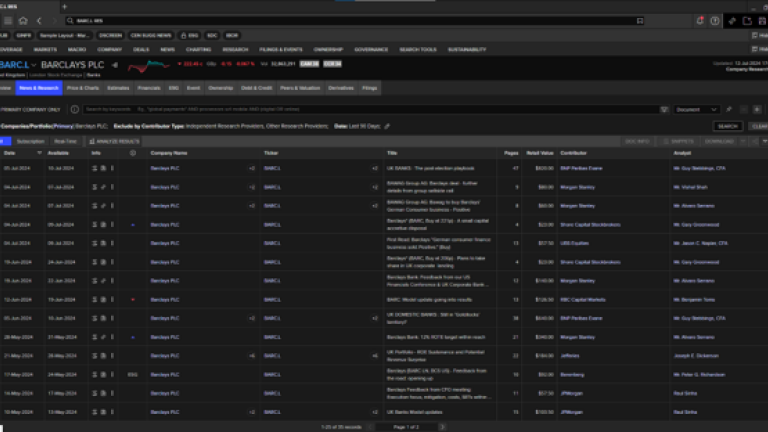The width and height of the screenshot is (768, 432).
Task: Open the Document type dropdown
Action: tap(696, 109)
